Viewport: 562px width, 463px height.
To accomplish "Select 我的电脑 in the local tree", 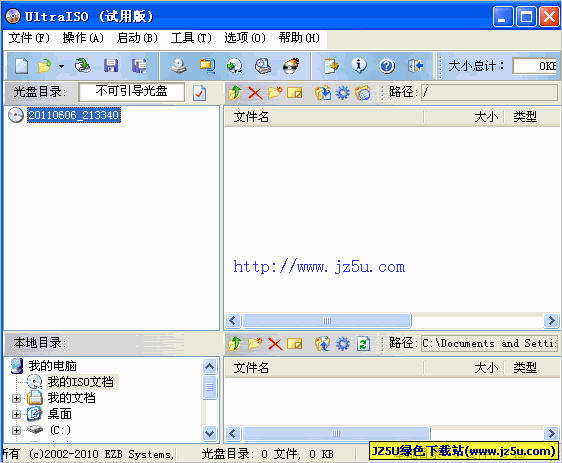I will coord(53,366).
